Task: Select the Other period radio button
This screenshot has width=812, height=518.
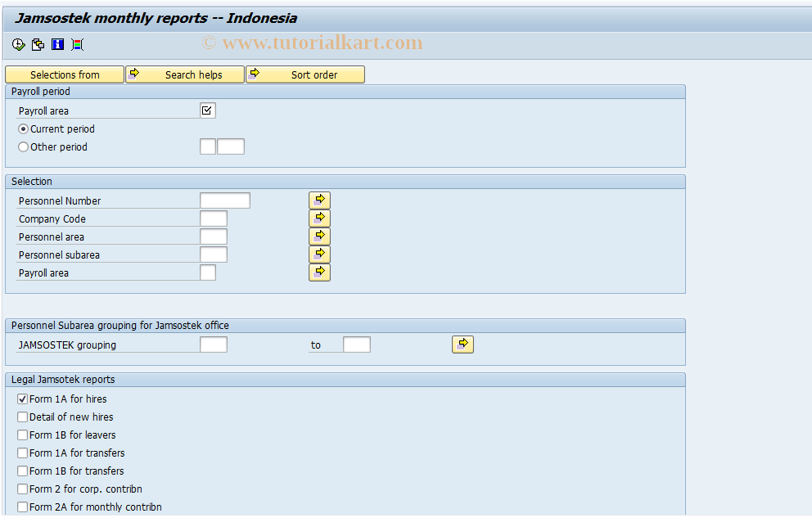Action: click(23, 147)
